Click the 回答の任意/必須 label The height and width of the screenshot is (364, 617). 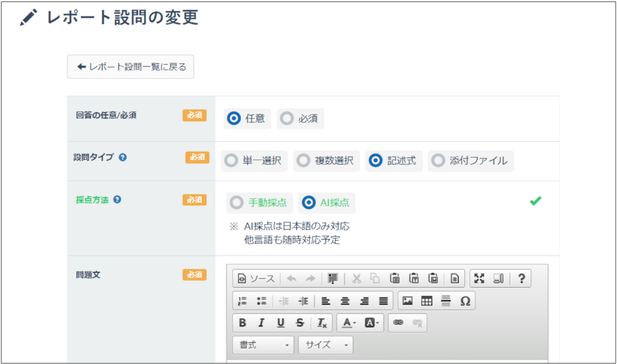(106, 115)
